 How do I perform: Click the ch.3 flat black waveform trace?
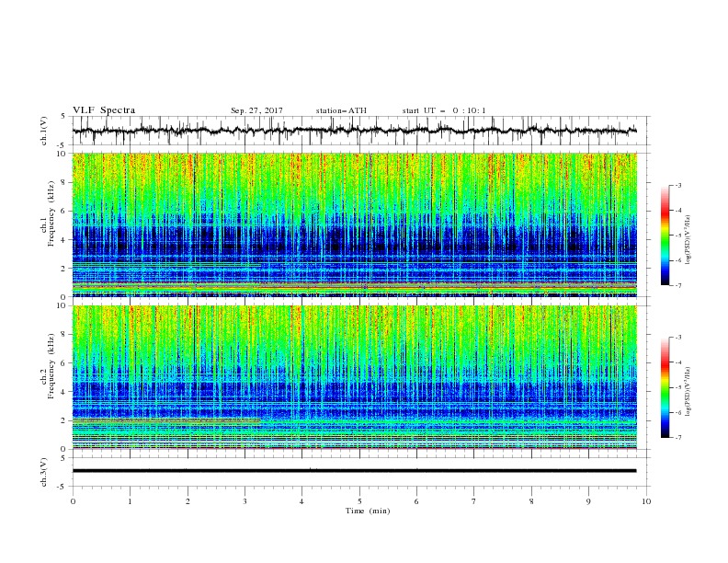tap(354, 471)
